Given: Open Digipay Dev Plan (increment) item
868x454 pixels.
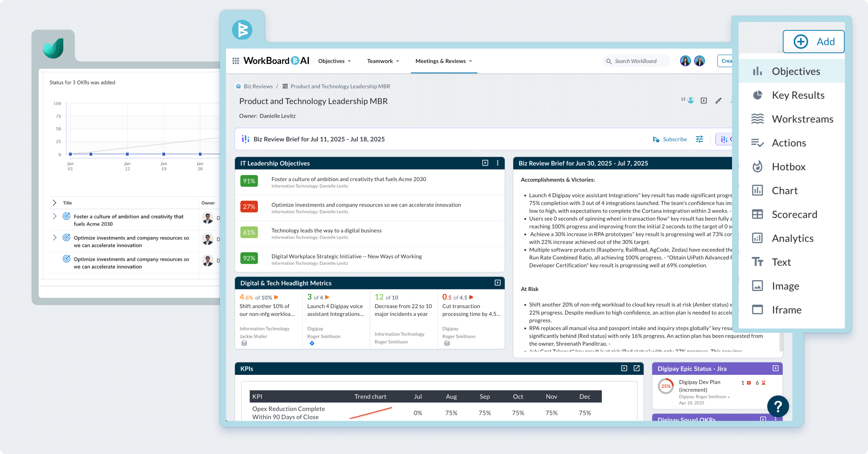Looking at the screenshot, I should 699,386.
